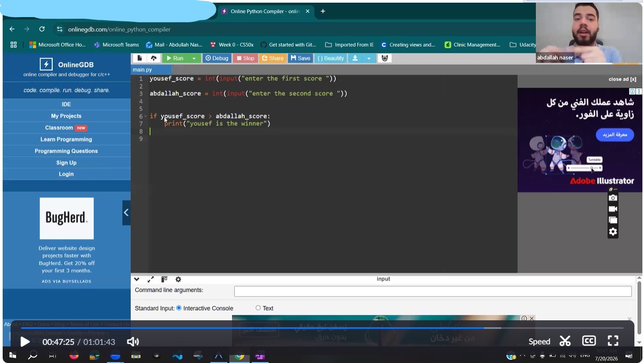Open Week 0 - CS50x bookmark
Screen dimensions: 644x363
232,45
